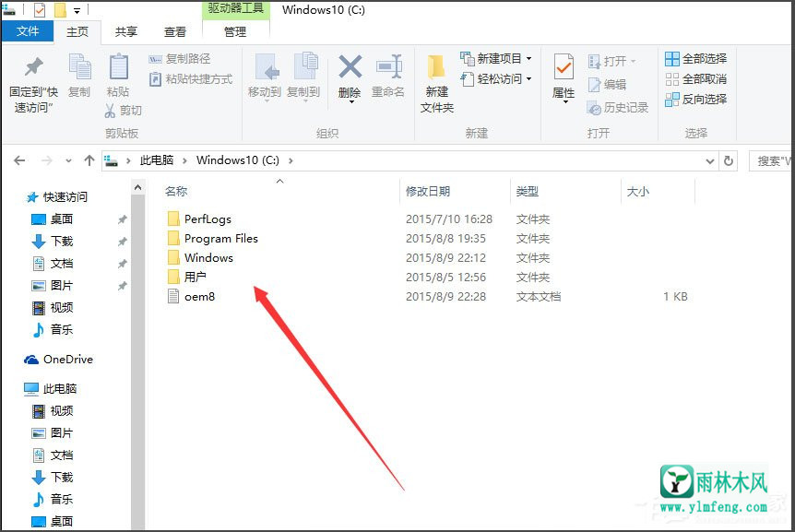
Task: Select Cut (剪切) scissors icon
Action: (110, 111)
